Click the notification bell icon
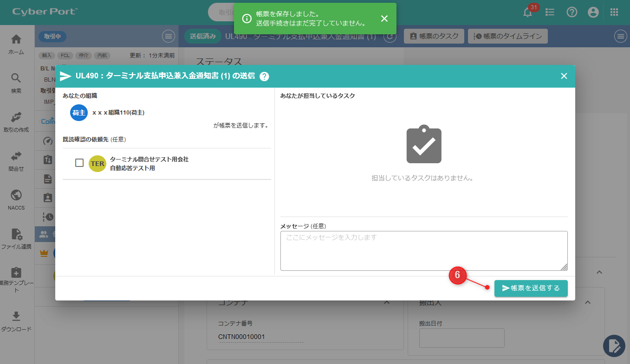Viewport: 630px width, 364px height. pyautogui.click(x=528, y=13)
